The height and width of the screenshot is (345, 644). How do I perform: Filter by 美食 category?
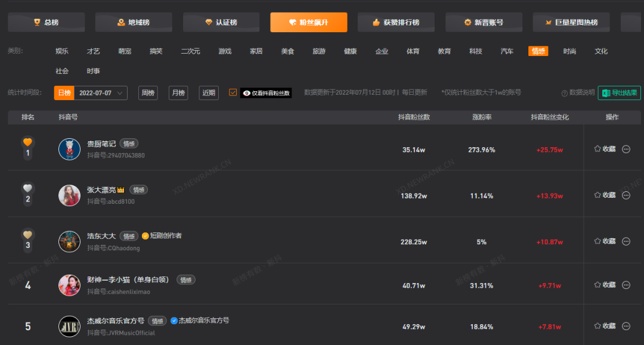click(287, 51)
